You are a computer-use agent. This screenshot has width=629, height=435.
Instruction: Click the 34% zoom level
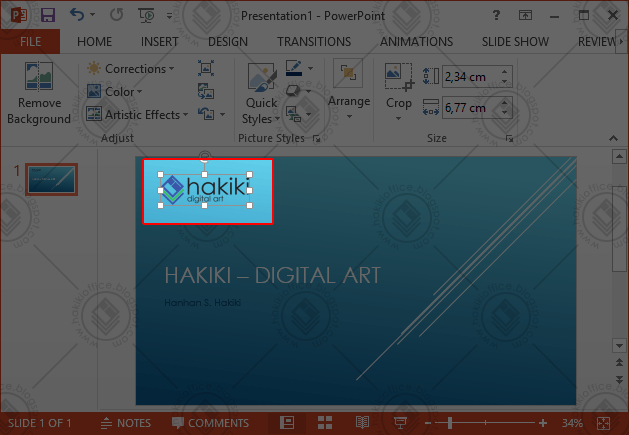pos(572,423)
